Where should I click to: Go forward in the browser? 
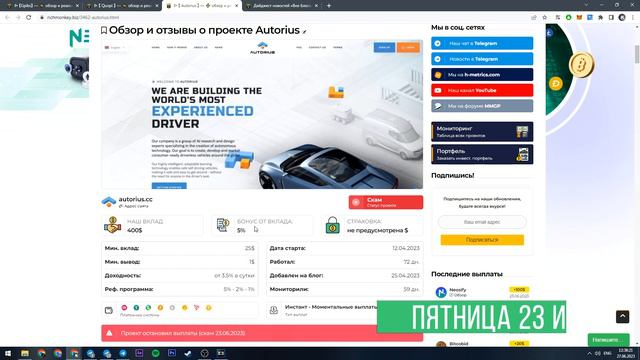18,18
